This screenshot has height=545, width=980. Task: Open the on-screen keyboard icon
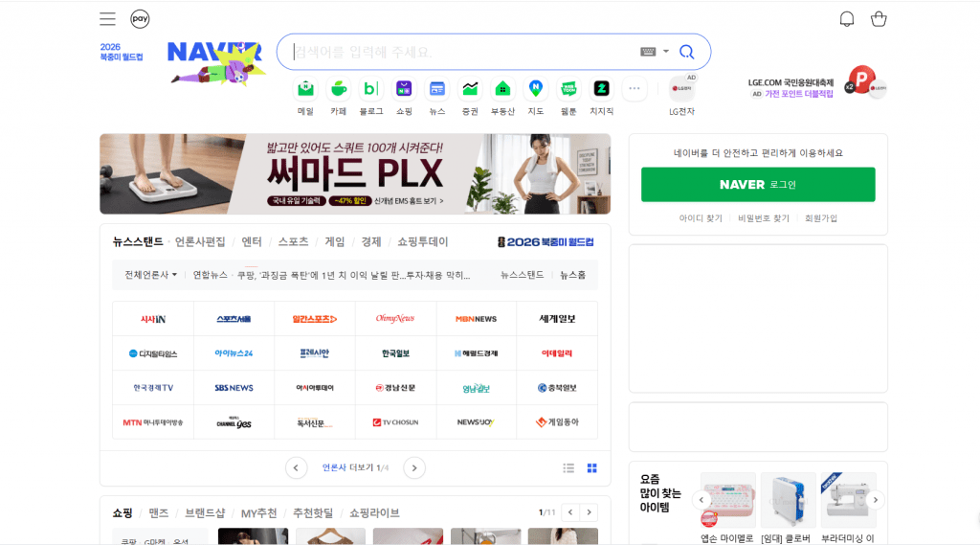(x=648, y=52)
